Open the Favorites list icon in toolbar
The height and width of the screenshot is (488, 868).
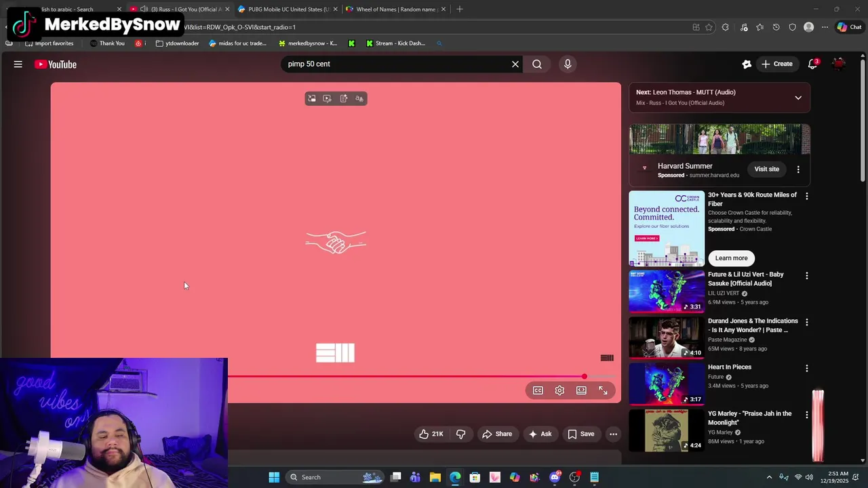click(759, 27)
